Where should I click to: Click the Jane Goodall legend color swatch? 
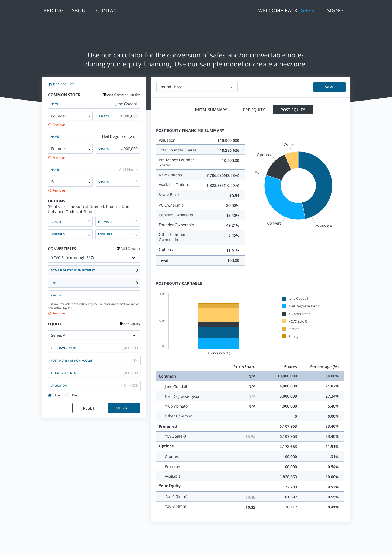coord(284,299)
